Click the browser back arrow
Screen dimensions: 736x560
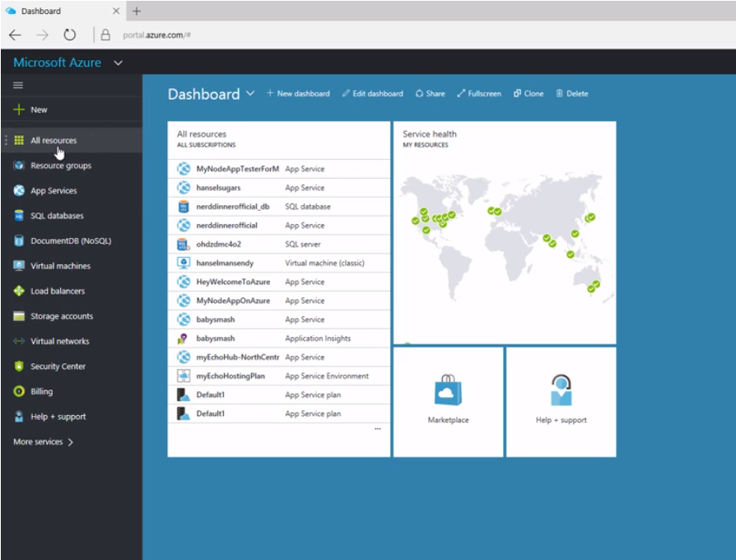(x=15, y=35)
